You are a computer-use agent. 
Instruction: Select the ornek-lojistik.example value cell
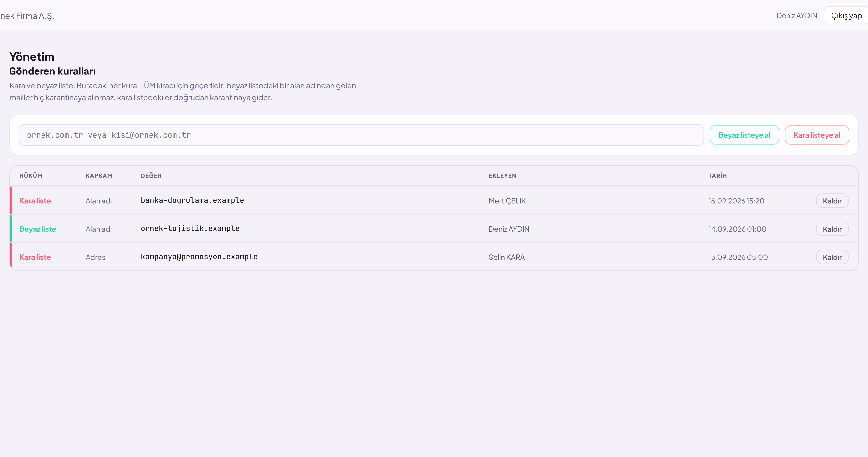[190, 228]
